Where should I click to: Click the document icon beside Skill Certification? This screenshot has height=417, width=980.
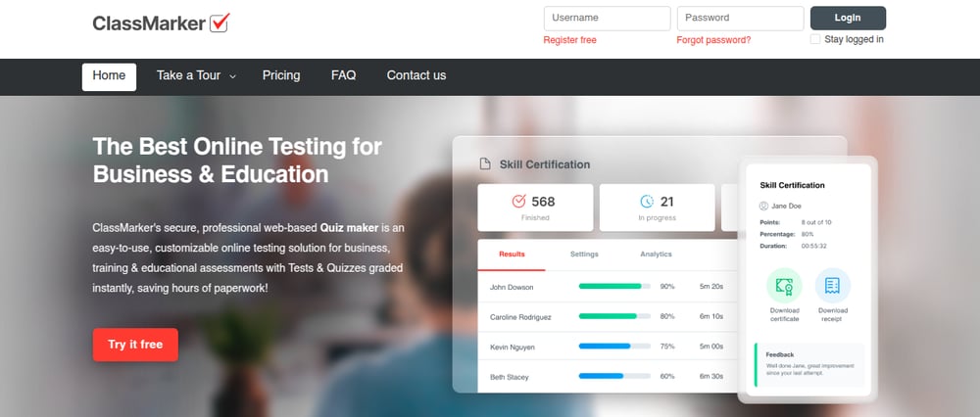click(x=485, y=164)
